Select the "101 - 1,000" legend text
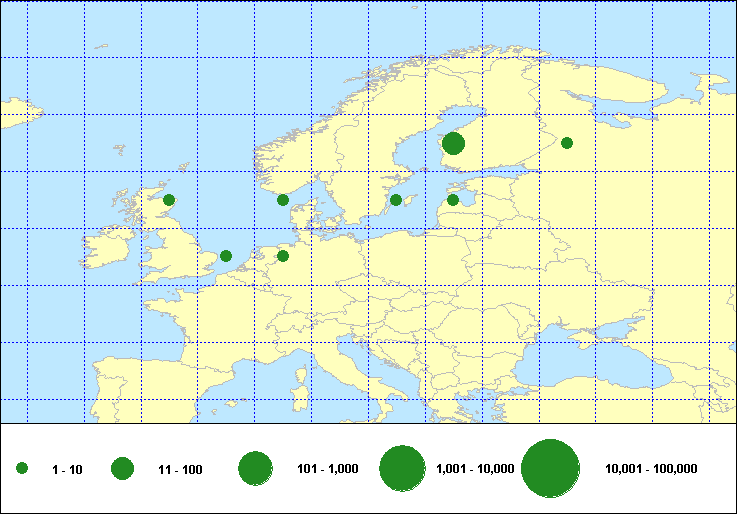737x514 pixels. 328,470
